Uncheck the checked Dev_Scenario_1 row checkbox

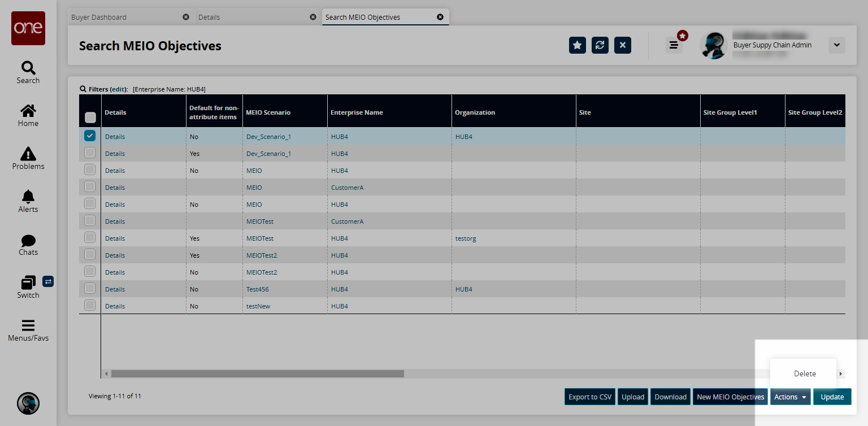[90, 136]
